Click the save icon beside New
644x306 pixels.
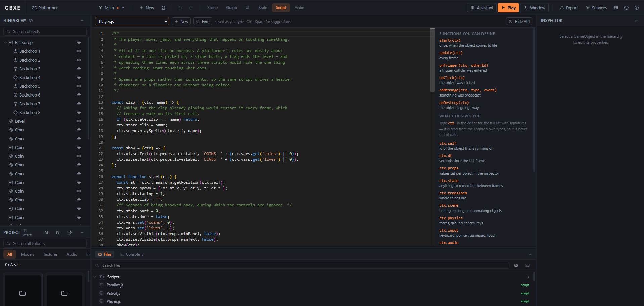click(163, 8)
